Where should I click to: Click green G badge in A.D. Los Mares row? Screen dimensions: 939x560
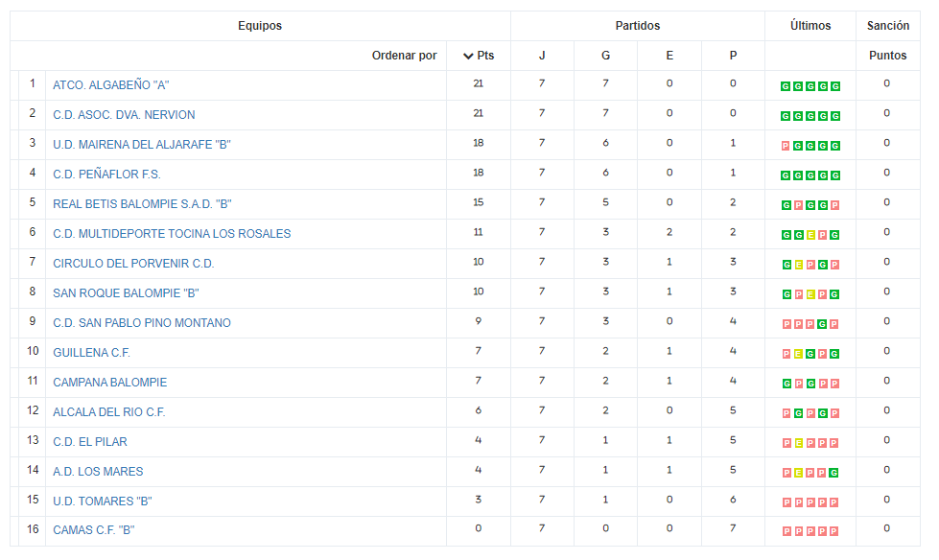point(833,473)
